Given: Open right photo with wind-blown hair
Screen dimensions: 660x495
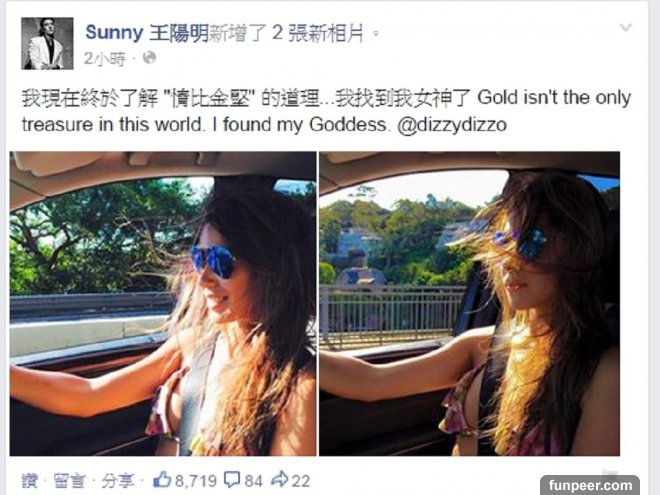Looking at the screenshot, I should (469, 303).
